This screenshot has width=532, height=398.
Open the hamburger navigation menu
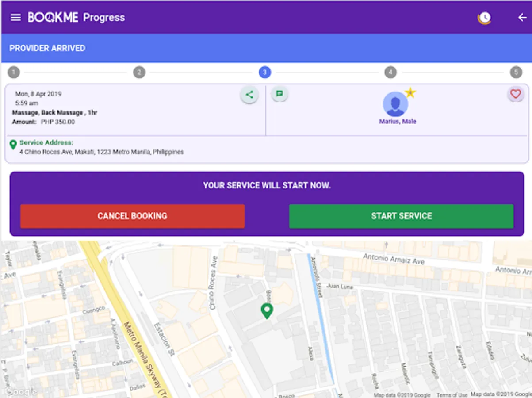[x=16, y=17]
